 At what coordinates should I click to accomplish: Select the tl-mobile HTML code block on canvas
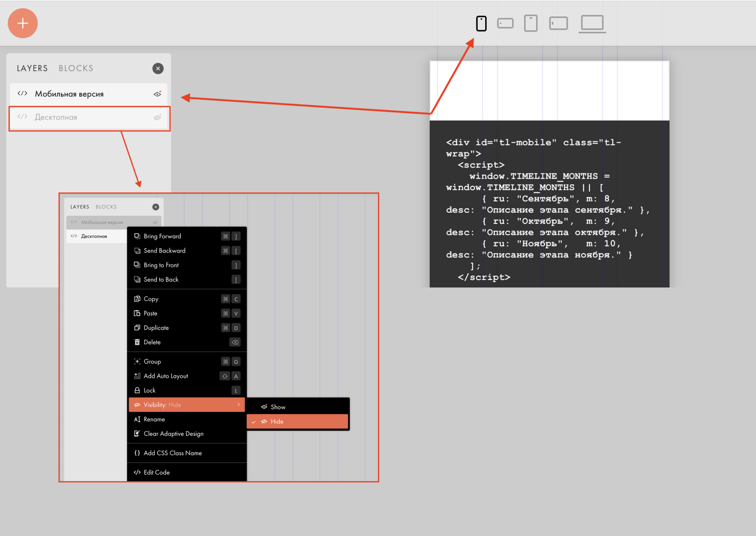pyautogui.click(x=549, y=204)
